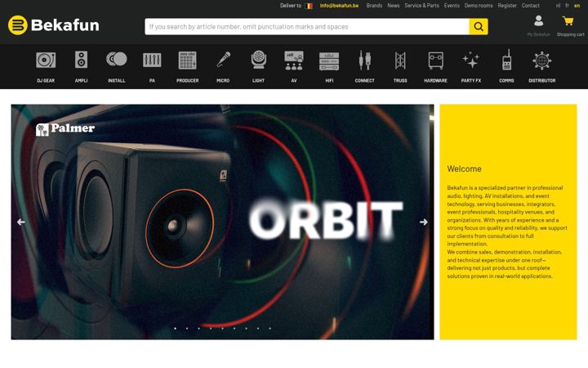Open the Ampli speaker category icon
This screenshot has height=368, width=588.
81,60
